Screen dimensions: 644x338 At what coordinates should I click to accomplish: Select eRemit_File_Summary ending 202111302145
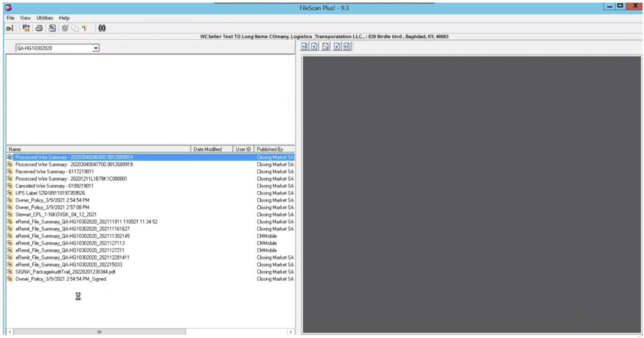tap(73, 236)
